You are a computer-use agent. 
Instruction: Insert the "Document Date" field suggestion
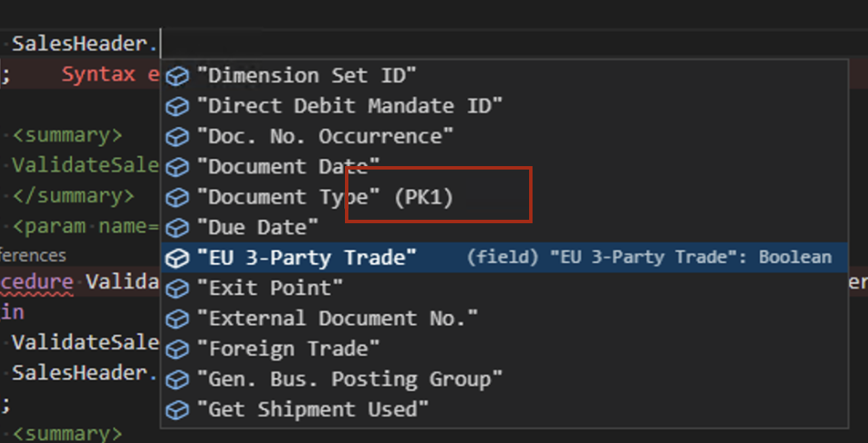pyautogui.click(x=289, y=167)
